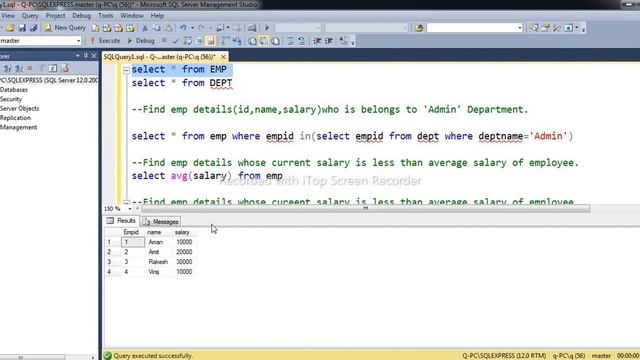Click Specify Template Parameter Values icon
The width and height of the screenshot is (640, 360).
pyautogui.click(x=343, y=41)
